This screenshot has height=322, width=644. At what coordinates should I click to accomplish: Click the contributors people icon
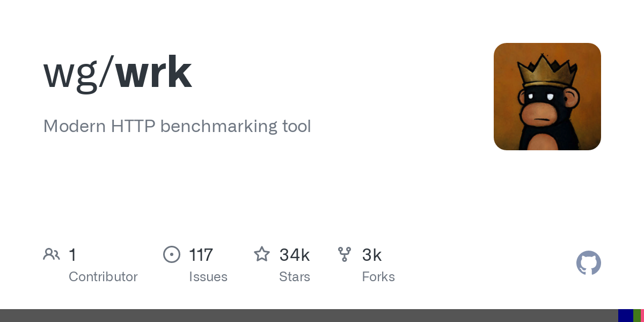[52, 254]
